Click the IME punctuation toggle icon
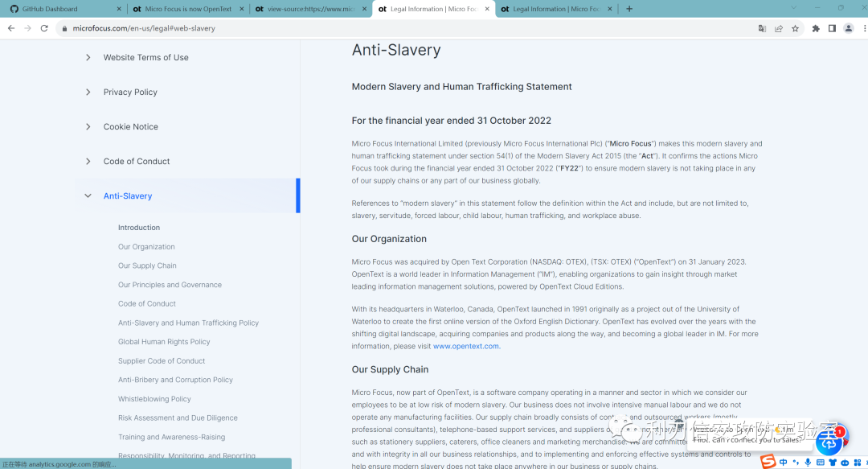 [796, 463]
